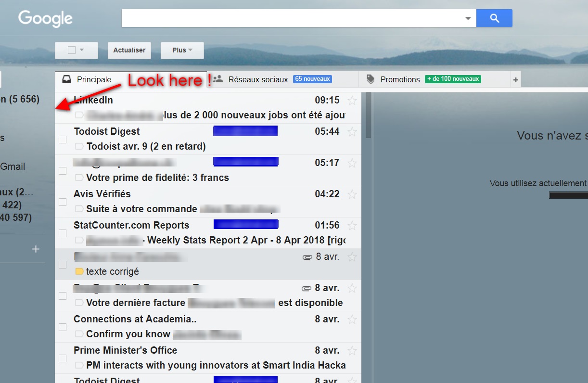Open the Weekly Stats Report email
588x383 pixels.
tap(208, 233)
